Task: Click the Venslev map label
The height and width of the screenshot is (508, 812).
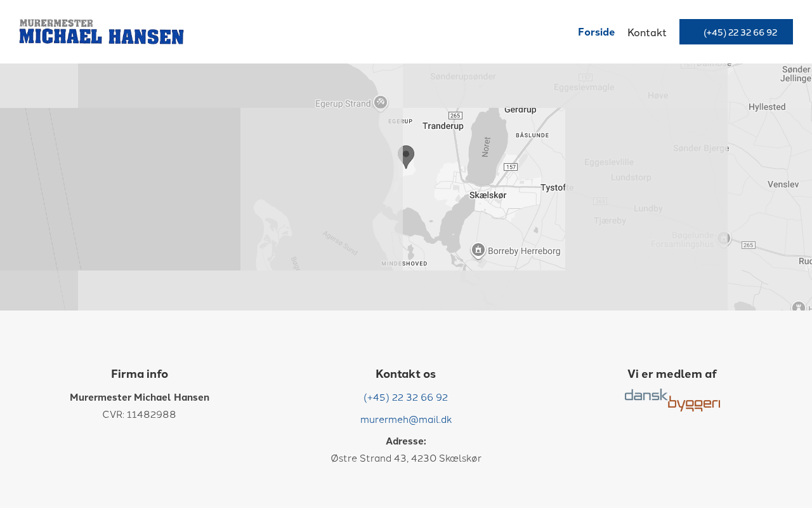Action: pyautogui.click(x=783, y=184)
